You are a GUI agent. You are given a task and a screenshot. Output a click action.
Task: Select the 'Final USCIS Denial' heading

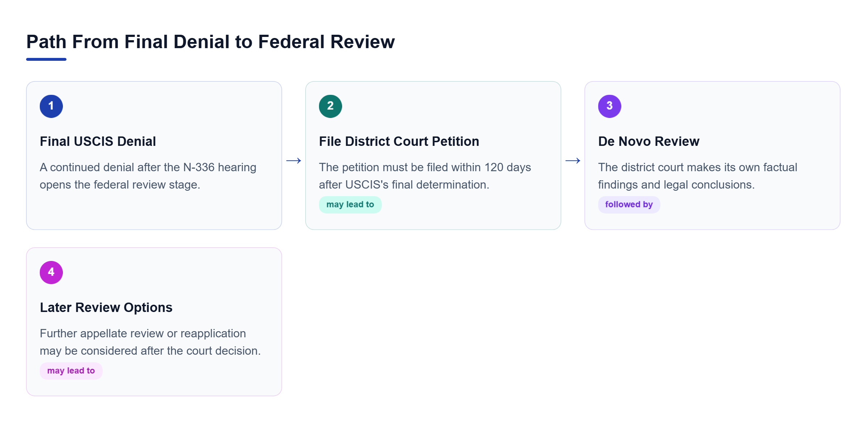(x=98, y=141)
